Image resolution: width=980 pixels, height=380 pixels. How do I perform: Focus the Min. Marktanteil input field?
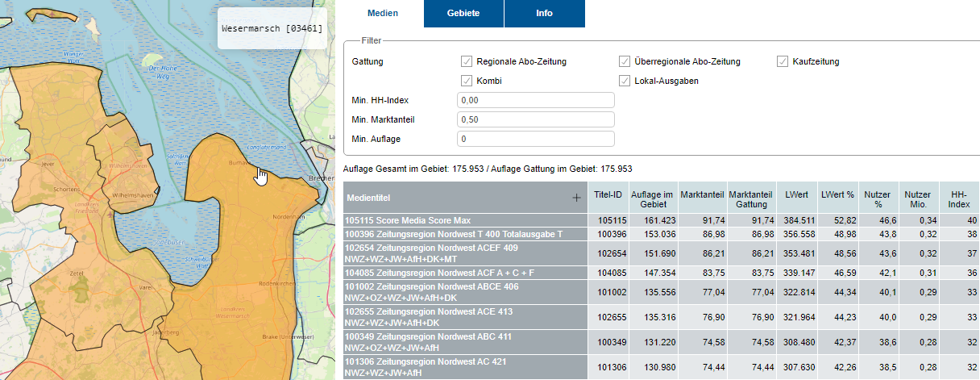pyautogui.click(x=535, y=119)
